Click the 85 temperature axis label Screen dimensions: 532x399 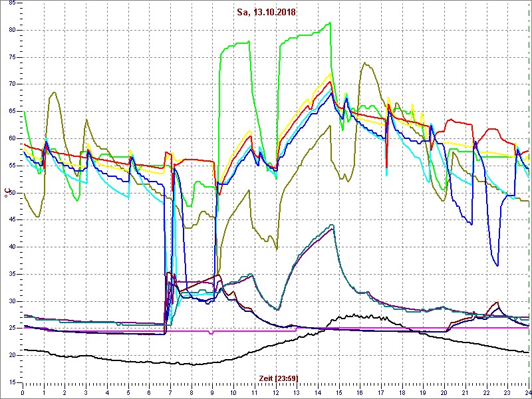click(x=11, y=3)
